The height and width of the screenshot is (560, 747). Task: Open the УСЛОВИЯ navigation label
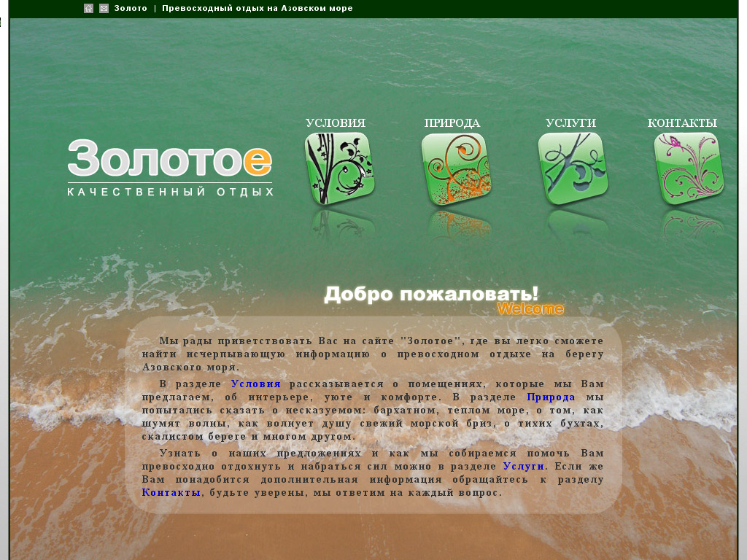(335, 123)
